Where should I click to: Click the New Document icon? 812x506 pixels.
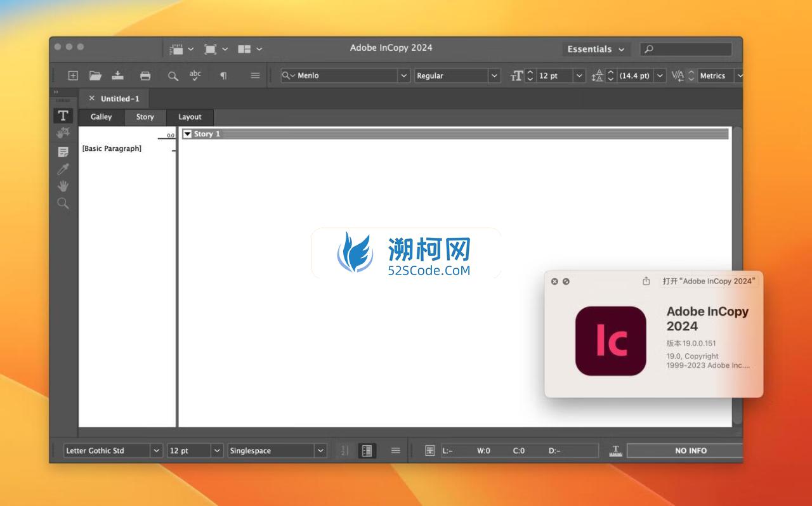pos(73,75)
